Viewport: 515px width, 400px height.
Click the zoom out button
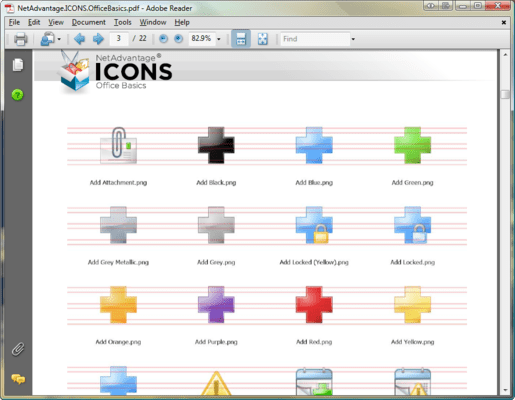(x=163, y=39)
